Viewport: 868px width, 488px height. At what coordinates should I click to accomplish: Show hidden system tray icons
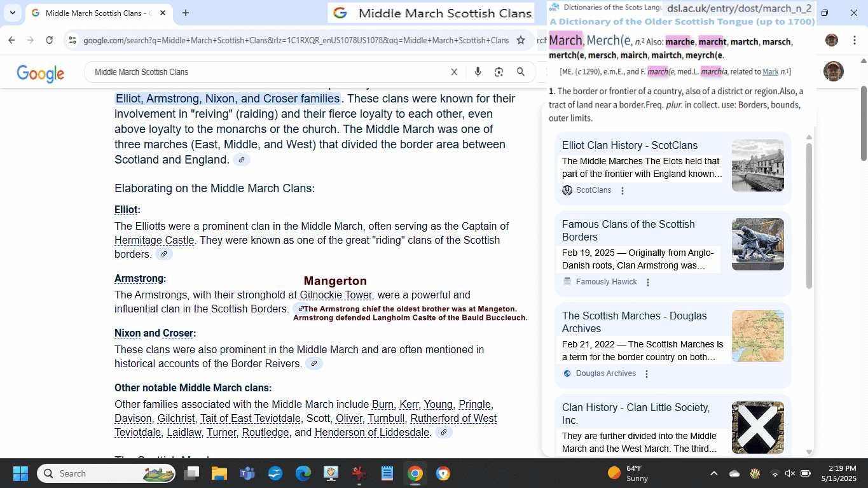[x=713, y=473]
